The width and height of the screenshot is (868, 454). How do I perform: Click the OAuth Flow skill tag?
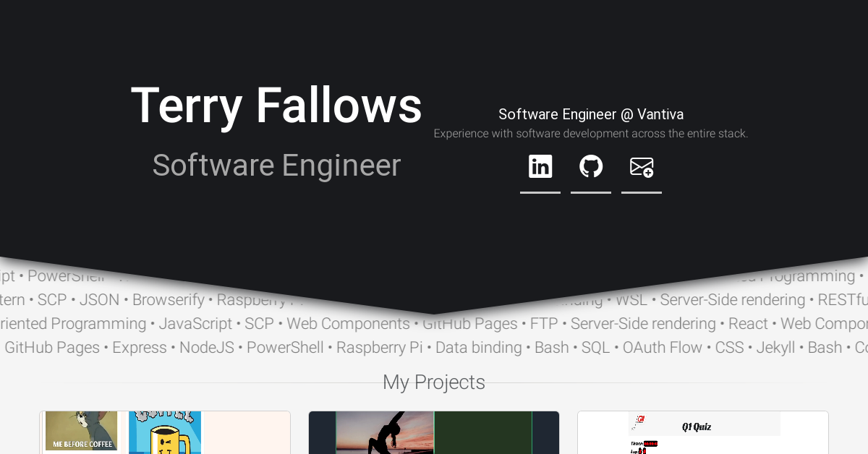(x=662, y=348)
